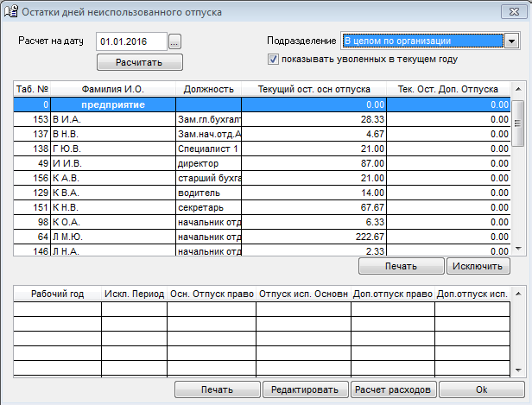Click tab number 49 cell
Image resolution: width=532 pixels, height=405 pixels.
(32, 163)
